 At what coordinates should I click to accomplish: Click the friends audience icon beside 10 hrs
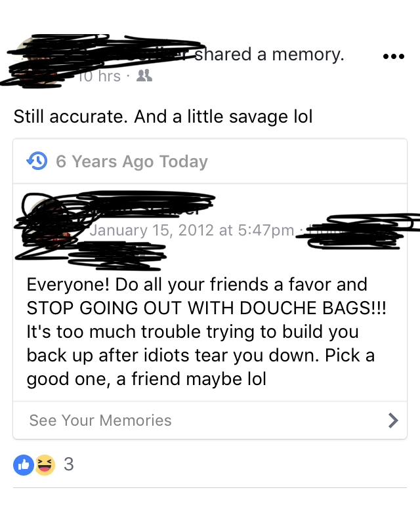pyautogui.click(x=144, y=75)
